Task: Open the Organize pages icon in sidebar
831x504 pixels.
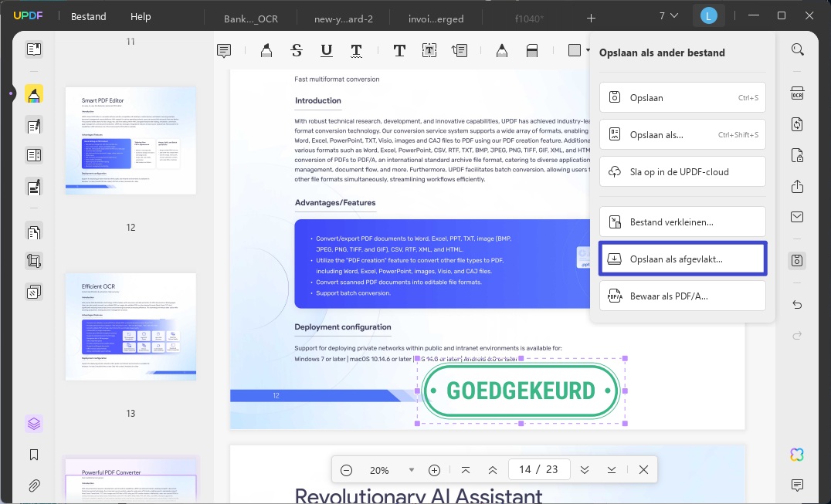Action: click(x=34, y=232)
